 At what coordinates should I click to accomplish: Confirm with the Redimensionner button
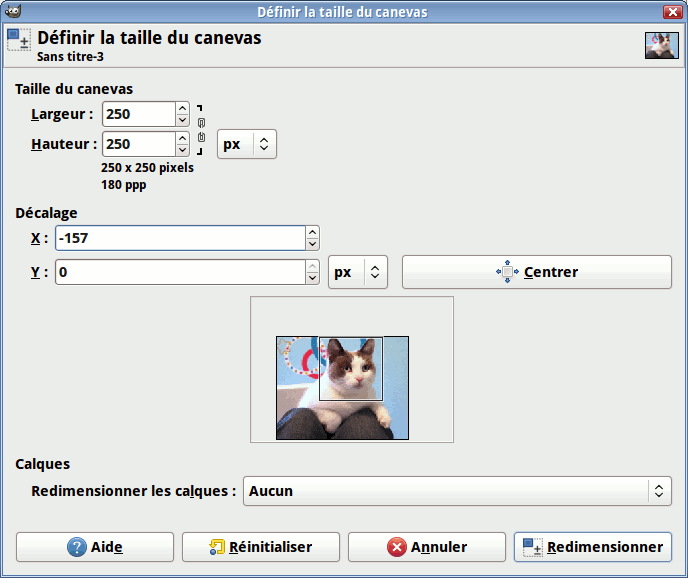pos(592,547)
